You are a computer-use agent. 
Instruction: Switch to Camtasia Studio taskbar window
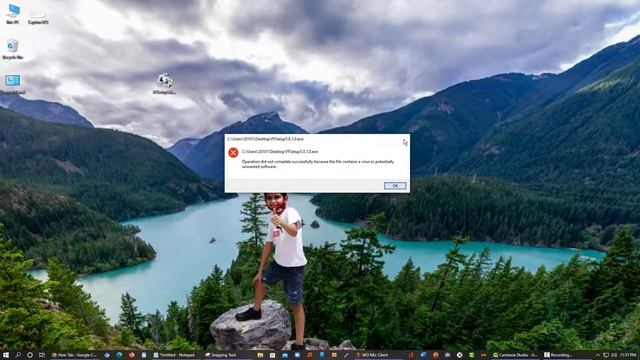tap(516, 355)
